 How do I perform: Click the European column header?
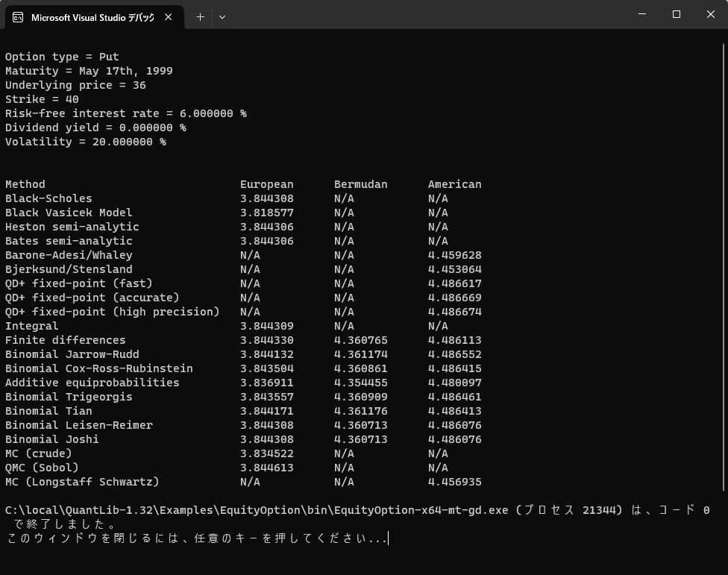coord(266,184)
